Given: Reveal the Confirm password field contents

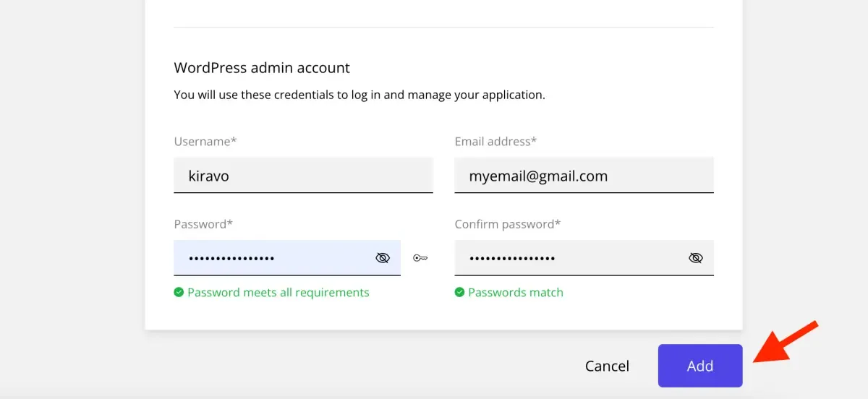Looking at the screenshot, I should click(x=696, y=258).
